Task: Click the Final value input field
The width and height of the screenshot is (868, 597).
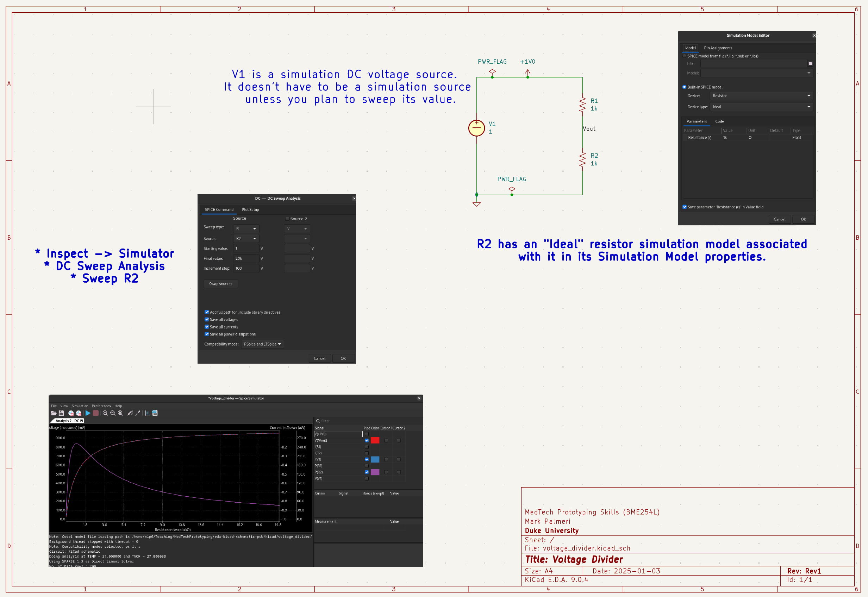Action: point(246,258)
